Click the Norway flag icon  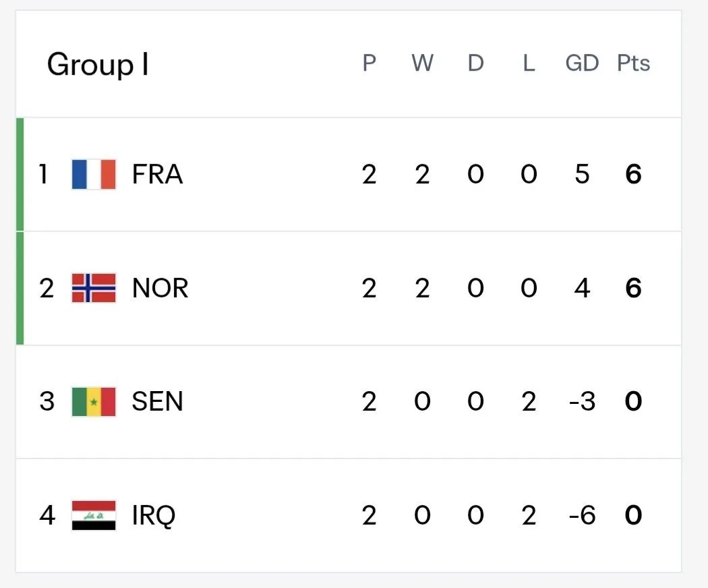(94, 288)
